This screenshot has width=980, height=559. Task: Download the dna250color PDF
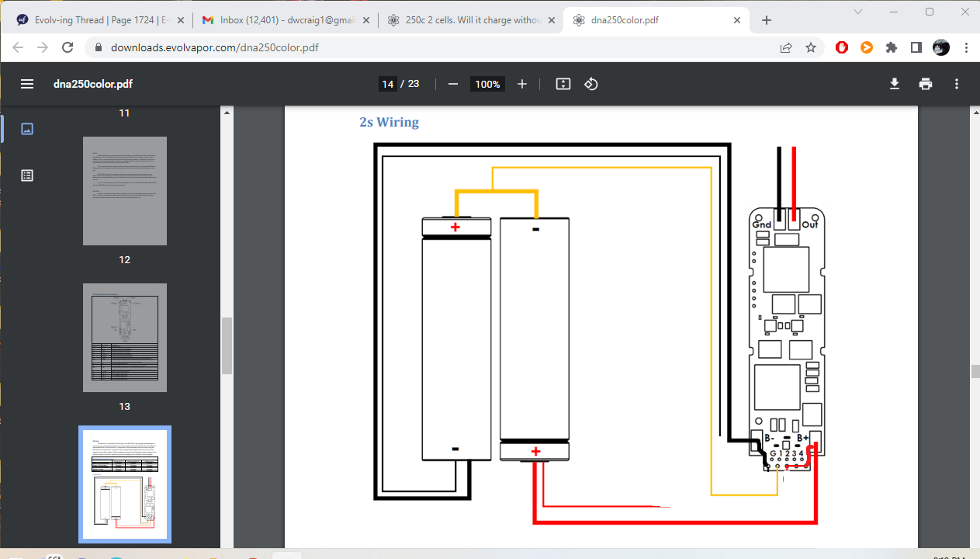[895, 84]
